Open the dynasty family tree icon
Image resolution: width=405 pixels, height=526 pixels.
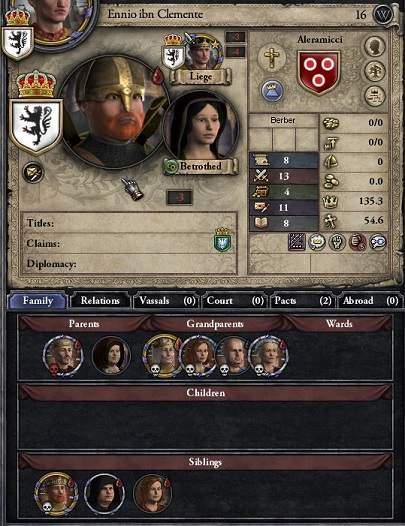click(375, 71)
